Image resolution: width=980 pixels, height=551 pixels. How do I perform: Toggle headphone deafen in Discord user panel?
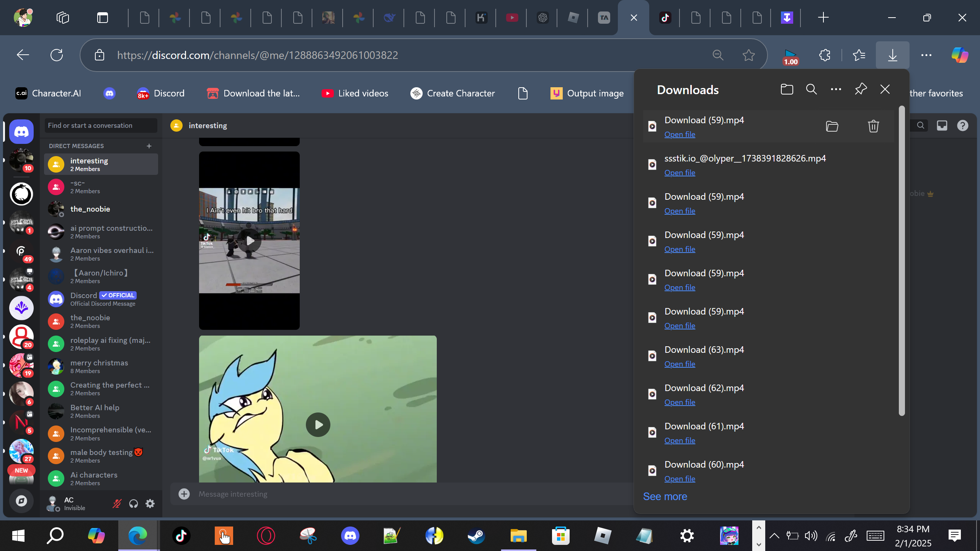(x=133, y=504)
